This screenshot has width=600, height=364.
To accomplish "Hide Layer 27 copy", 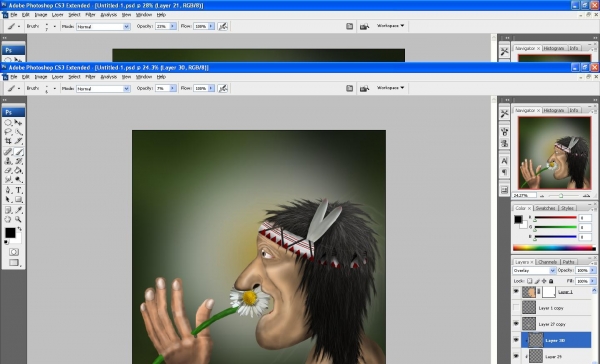I will (x=516, y=324).
